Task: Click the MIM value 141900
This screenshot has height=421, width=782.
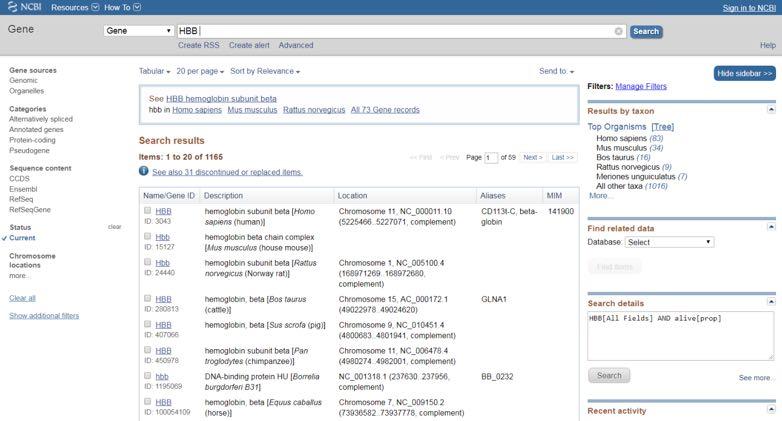Action: 561,211
